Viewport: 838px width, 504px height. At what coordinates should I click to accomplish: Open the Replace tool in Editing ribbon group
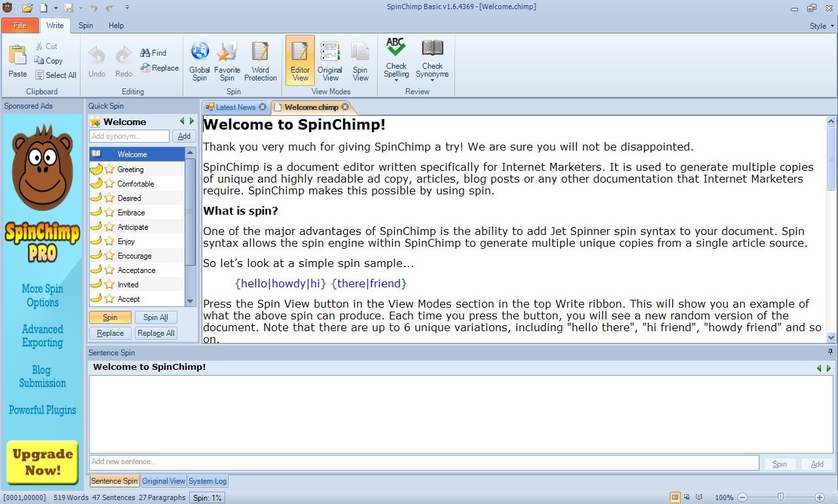coord(159,68)
